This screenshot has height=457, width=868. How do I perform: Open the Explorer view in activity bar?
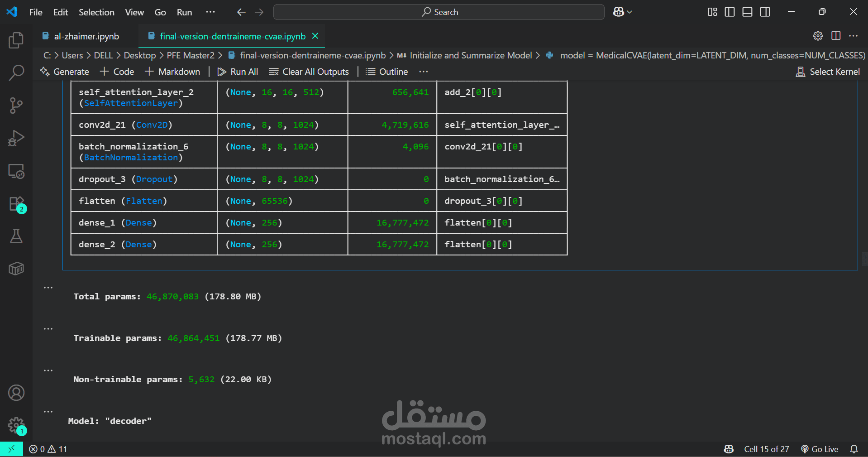(x=16, y=40)
